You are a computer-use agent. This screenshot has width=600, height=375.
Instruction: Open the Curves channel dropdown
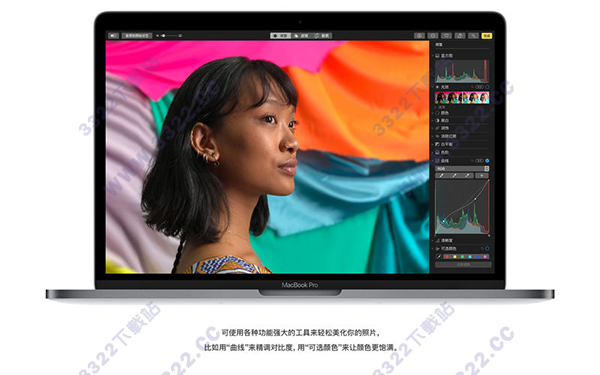pyautogui.click(x=462, y=168)
